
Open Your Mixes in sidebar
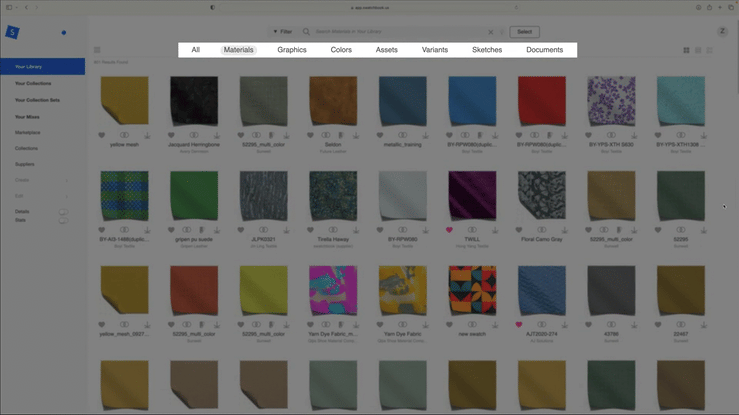point(27,117)
